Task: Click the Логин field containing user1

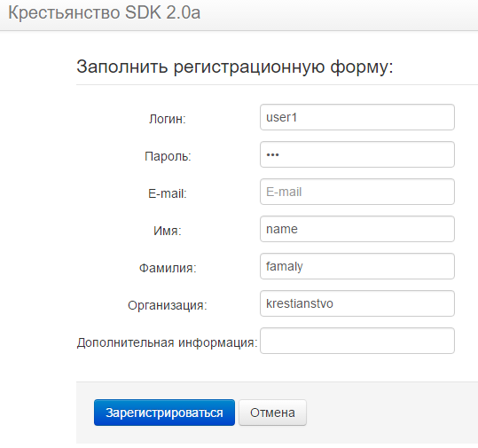Action: 357,117
